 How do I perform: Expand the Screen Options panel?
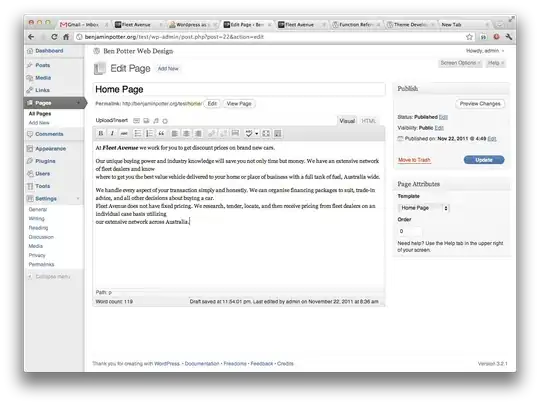coord(460,63)
